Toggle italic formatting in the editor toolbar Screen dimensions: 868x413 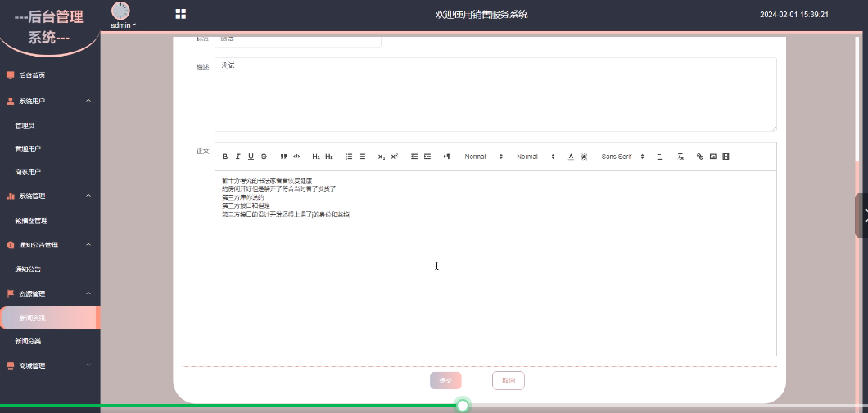click(x=238, y=157)
